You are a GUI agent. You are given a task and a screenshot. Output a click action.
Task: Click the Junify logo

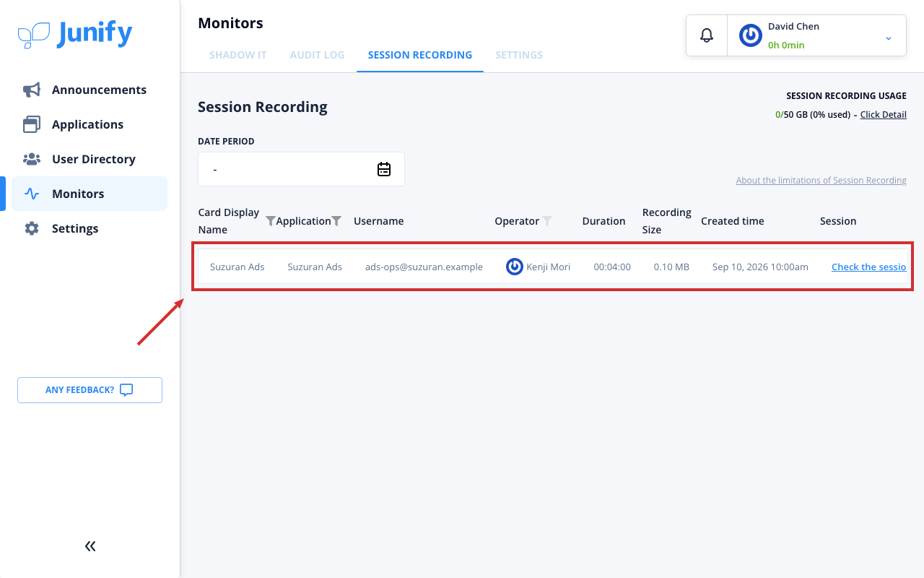pos(75,34)
